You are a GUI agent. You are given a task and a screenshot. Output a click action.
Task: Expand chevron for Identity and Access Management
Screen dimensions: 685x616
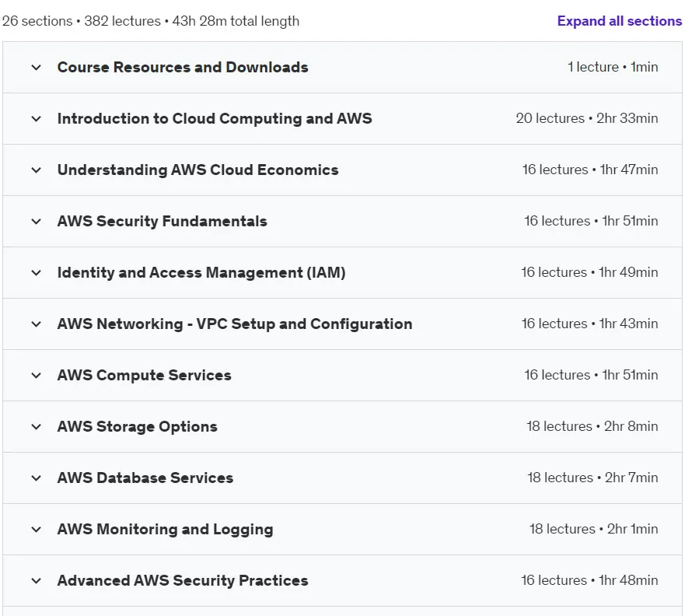(37, 273)
